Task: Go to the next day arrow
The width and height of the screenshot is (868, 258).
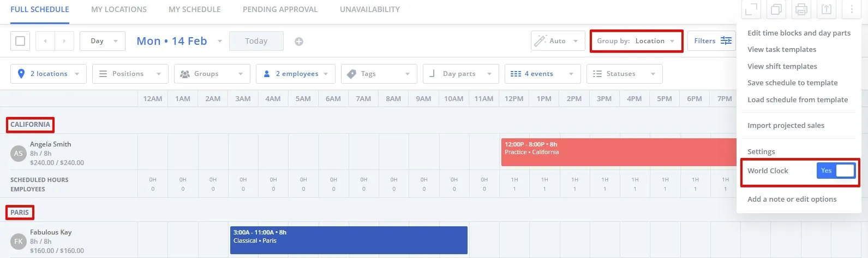Action: 64,41
